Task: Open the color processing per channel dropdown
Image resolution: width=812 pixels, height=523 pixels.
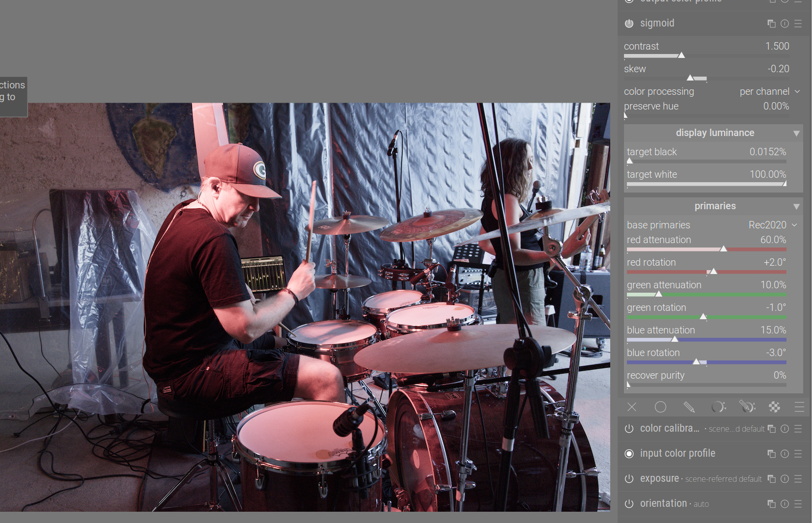Action: click(769, 91)
